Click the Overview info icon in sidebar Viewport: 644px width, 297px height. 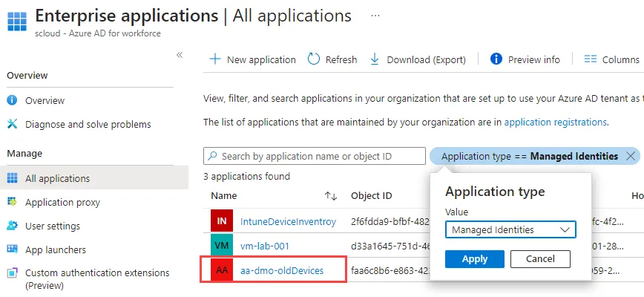tap(13, 100)
